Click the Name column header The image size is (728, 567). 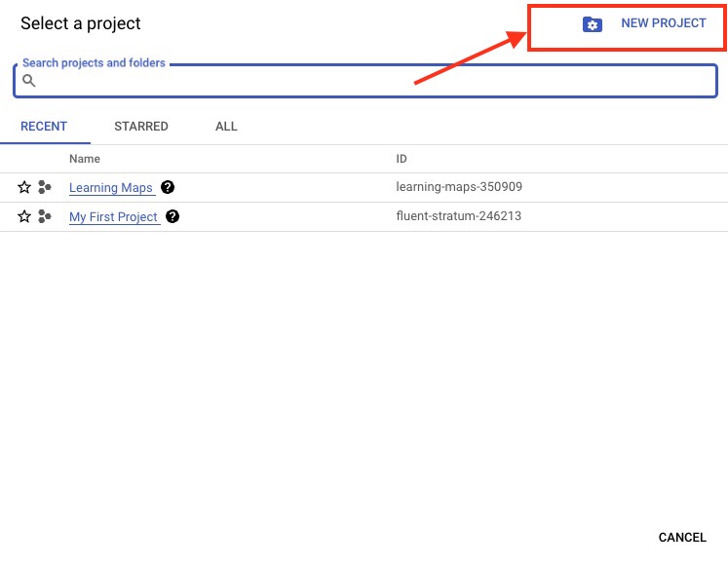(x=85, y=159)
